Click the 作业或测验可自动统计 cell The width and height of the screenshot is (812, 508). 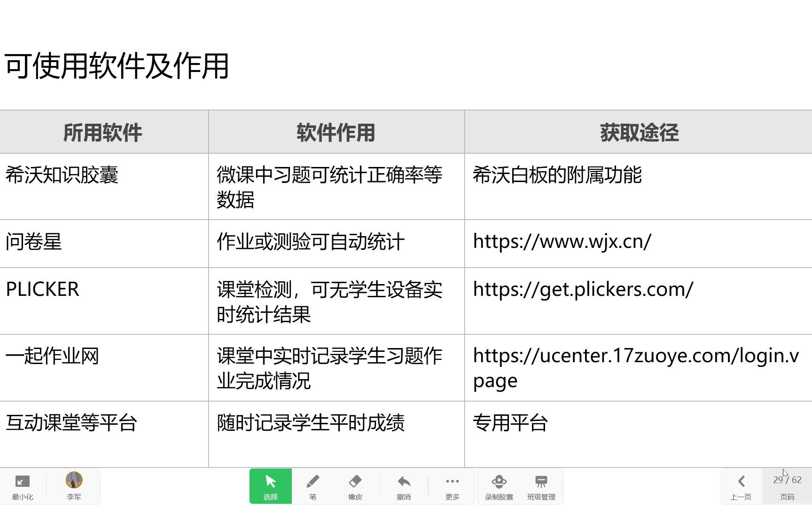point(336,244)
